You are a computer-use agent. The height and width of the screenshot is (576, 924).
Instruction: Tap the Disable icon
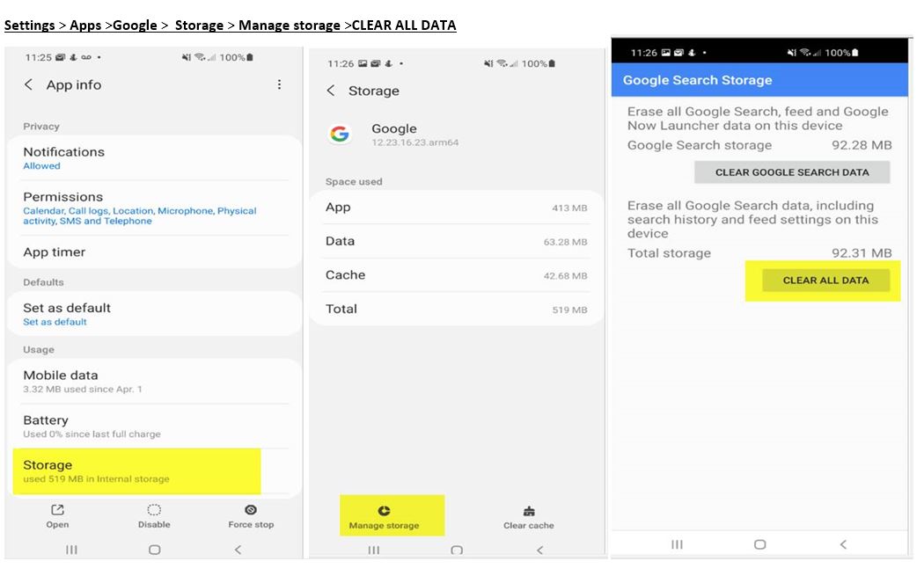[154, 511]
